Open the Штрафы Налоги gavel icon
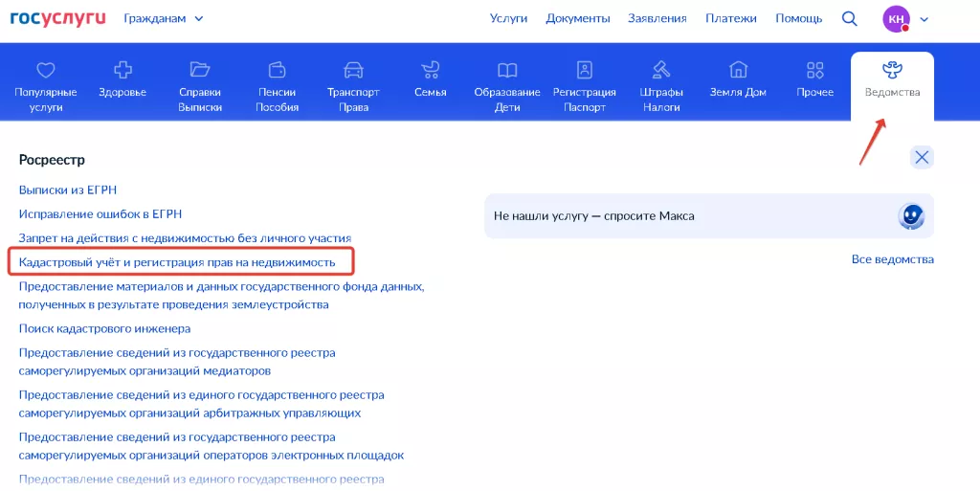This screenshot has width=980, height=491. point(661,69)
